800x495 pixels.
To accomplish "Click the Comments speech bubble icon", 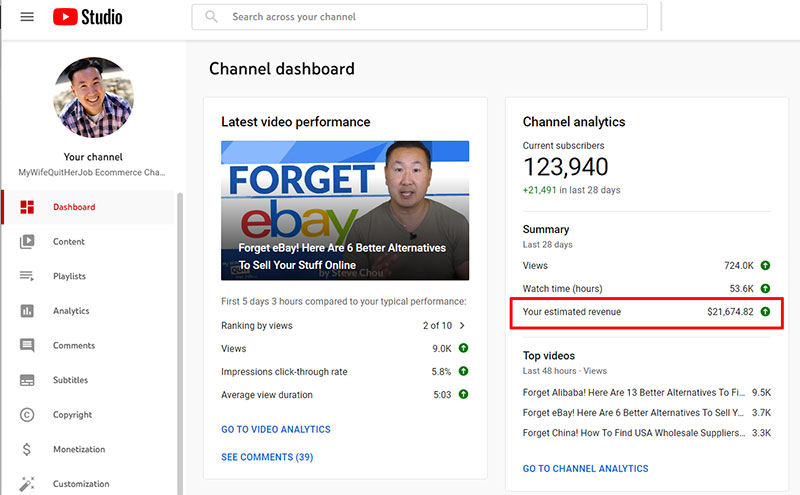I will [27, 345].
